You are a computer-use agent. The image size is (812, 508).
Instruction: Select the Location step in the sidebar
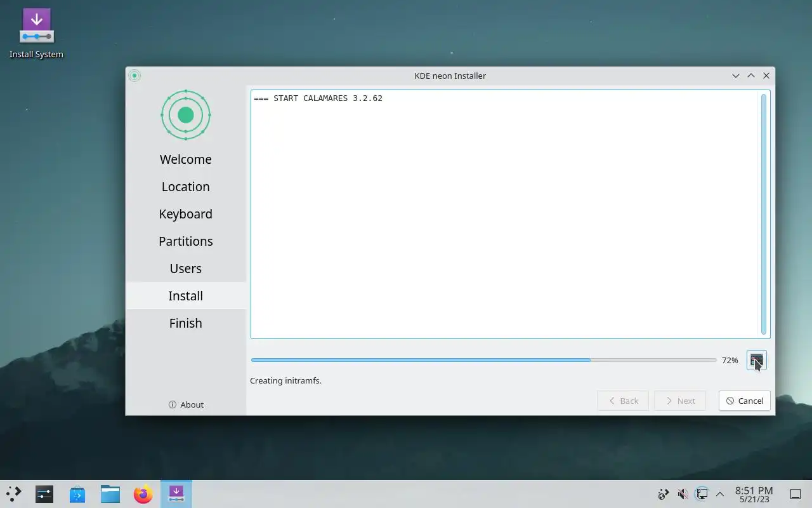186,187
